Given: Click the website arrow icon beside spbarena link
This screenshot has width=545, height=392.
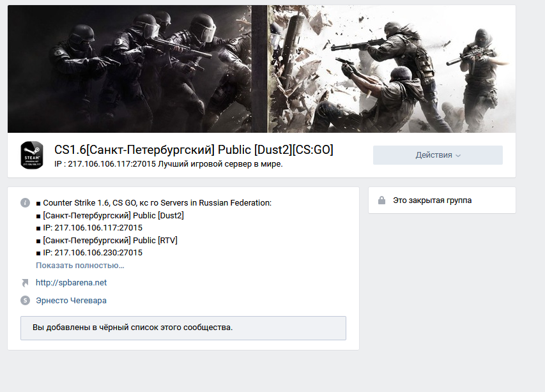Looking at the screenshot, I should (x=25, y=283).
